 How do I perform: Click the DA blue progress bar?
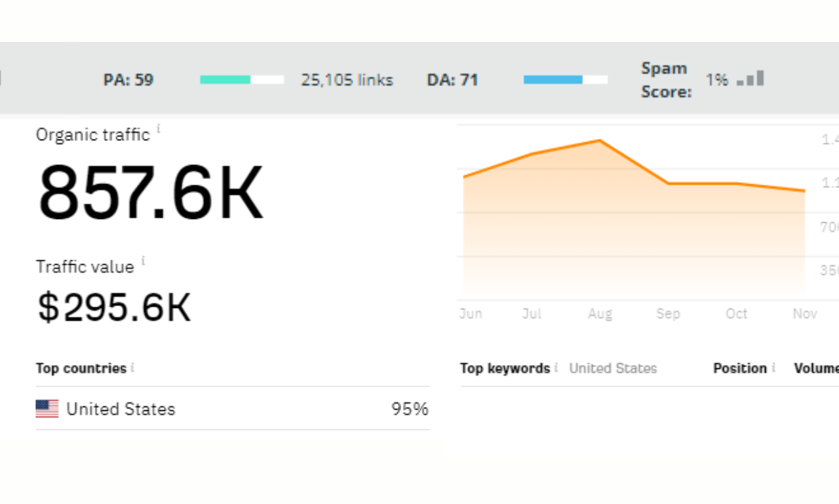coord(566,79)
